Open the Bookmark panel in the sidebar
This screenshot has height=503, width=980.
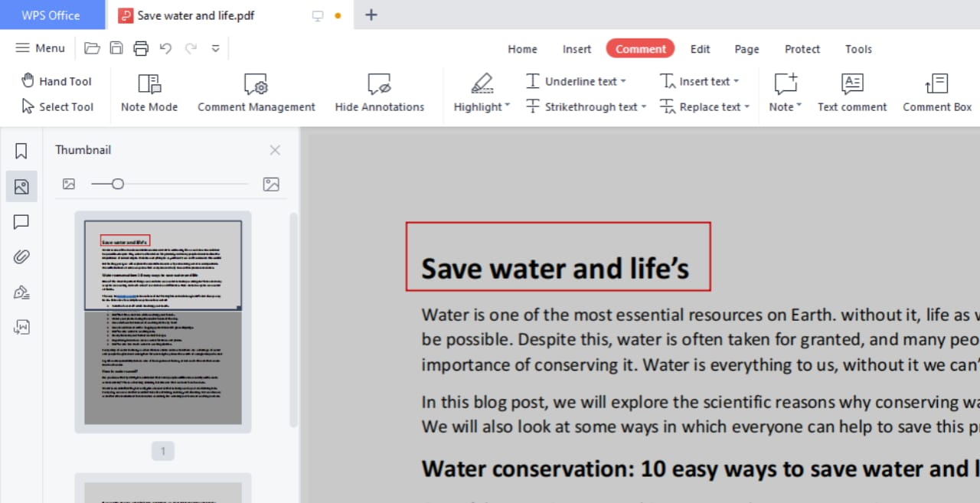coord(21,151)
